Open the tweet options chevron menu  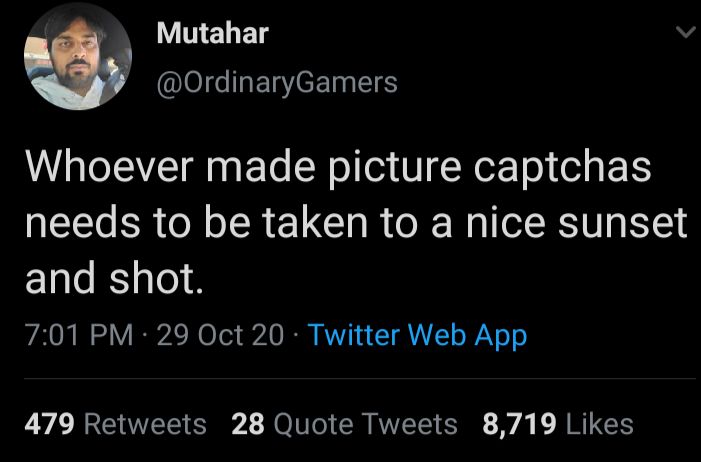point(686,34)
